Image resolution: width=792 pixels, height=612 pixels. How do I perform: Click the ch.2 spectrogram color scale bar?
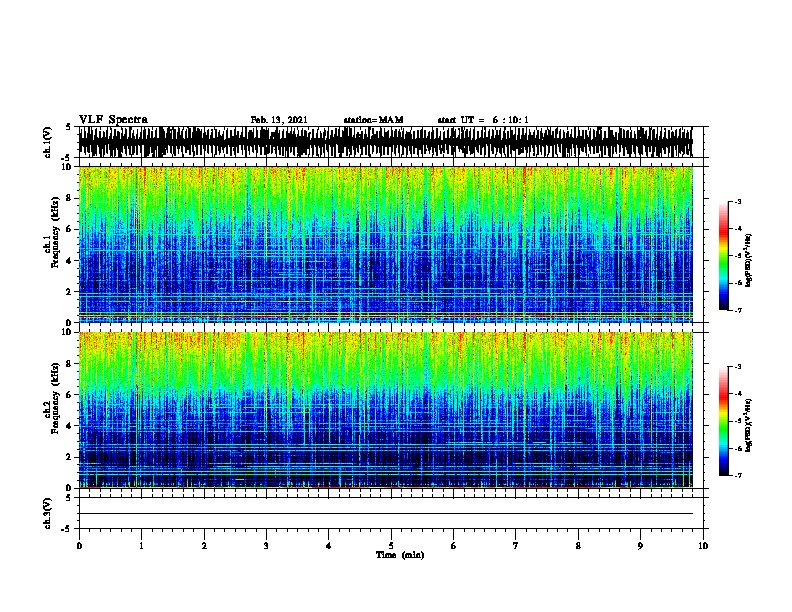(723, 421)
